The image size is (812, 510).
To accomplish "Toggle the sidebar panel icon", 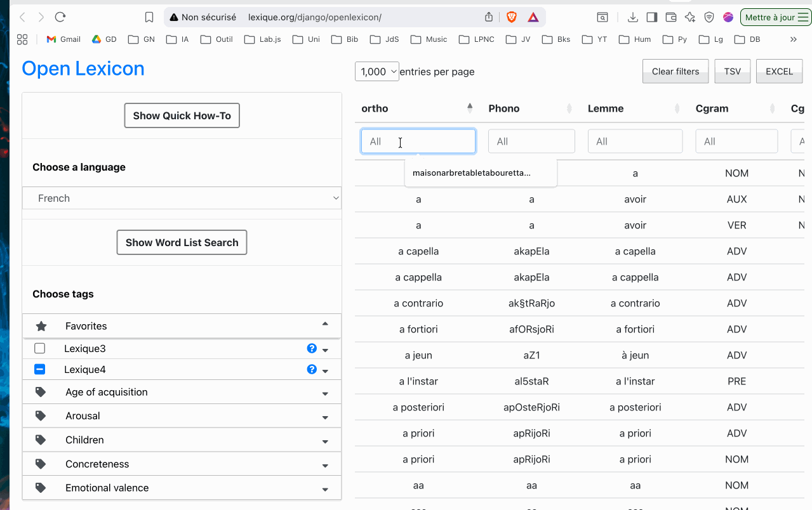I will 651,17.
